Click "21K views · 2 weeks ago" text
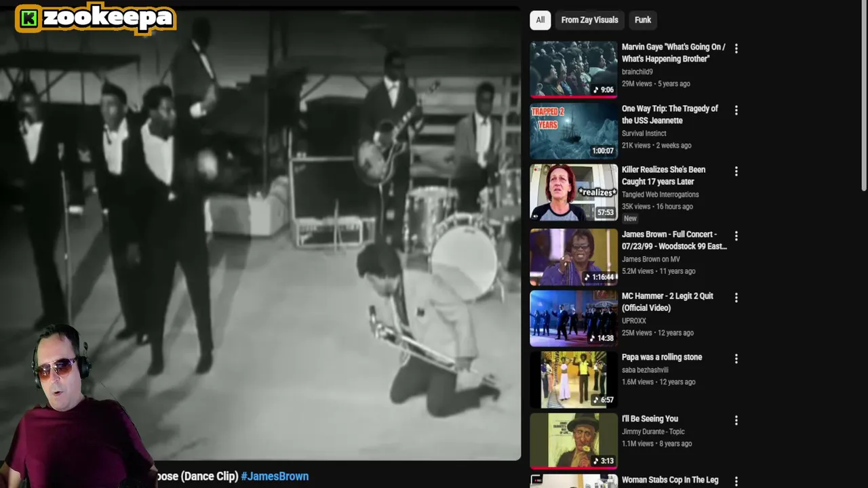 pyautogui.click(x=656, y=146)
